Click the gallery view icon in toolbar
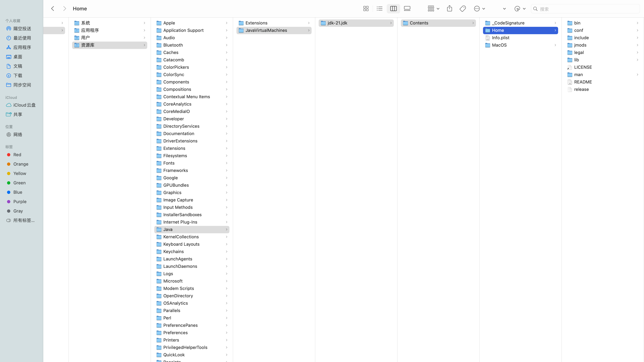The width and height of the screenshot is (644, 362). [x=407, y=8]
